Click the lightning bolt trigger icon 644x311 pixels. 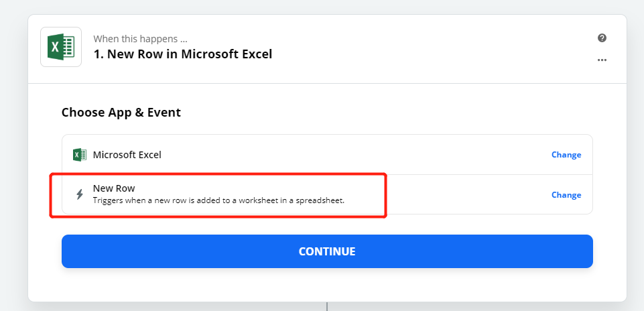80,194
